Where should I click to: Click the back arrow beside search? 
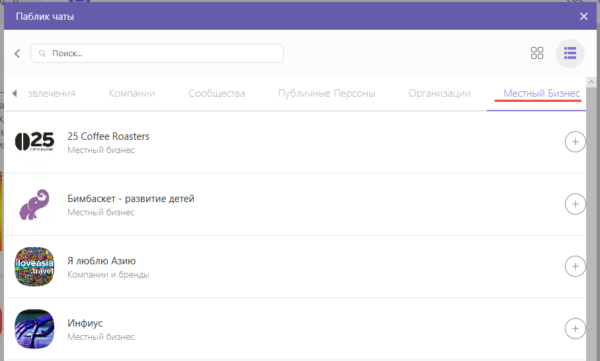[x=17, y=53]
